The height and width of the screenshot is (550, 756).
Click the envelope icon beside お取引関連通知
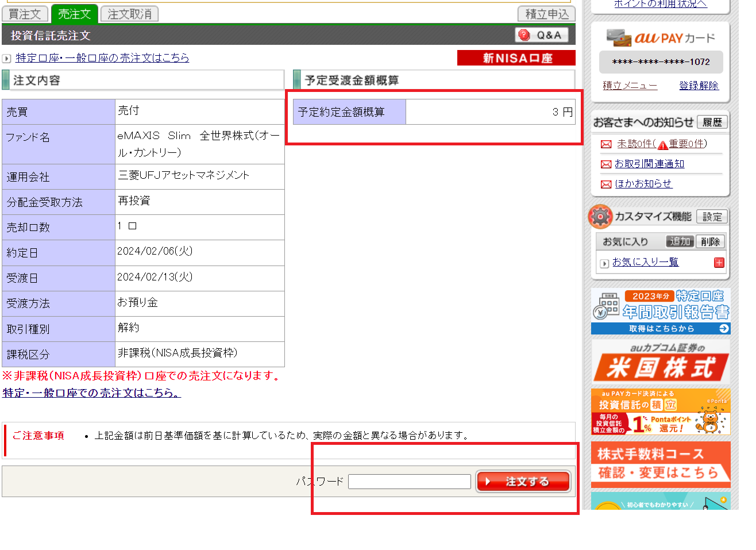click(x=605, y=164)
